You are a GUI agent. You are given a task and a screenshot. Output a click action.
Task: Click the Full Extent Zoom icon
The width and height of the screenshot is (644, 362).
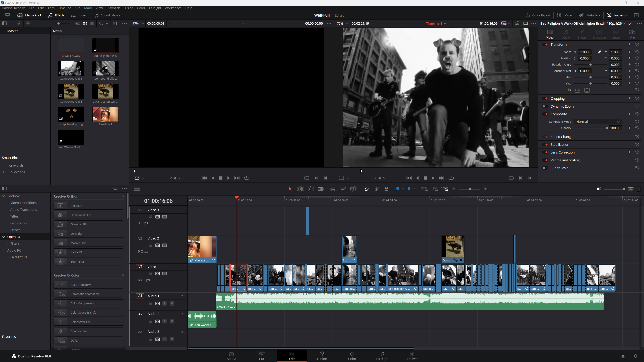click(424, 189)
